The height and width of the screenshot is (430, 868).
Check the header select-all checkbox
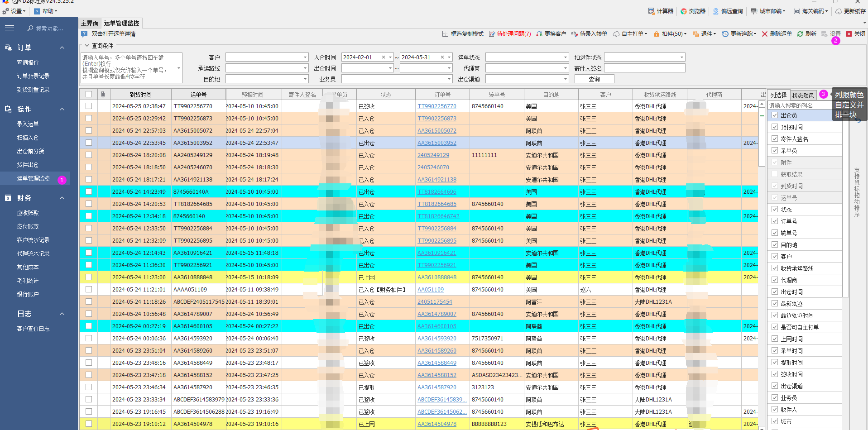(89, 94)
